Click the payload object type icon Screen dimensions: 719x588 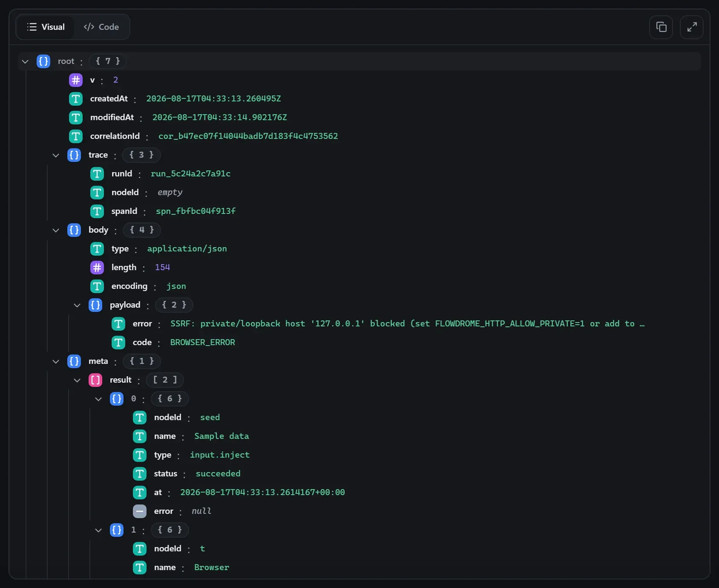click(x=95, y=305)
